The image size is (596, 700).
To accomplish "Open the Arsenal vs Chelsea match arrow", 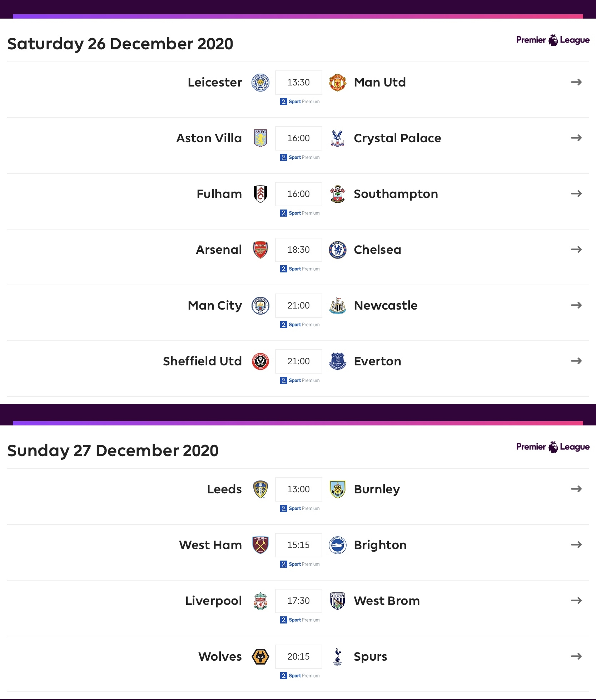I will [576, 250].
